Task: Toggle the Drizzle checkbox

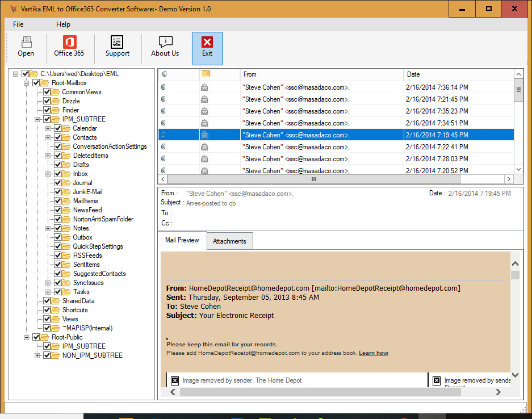Action: [x=47, y=101]
